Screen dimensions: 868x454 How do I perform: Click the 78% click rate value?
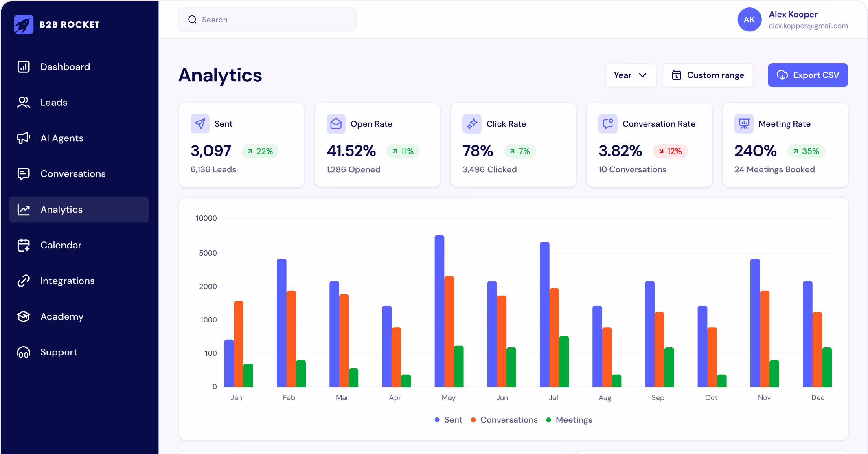click(478, 151)
